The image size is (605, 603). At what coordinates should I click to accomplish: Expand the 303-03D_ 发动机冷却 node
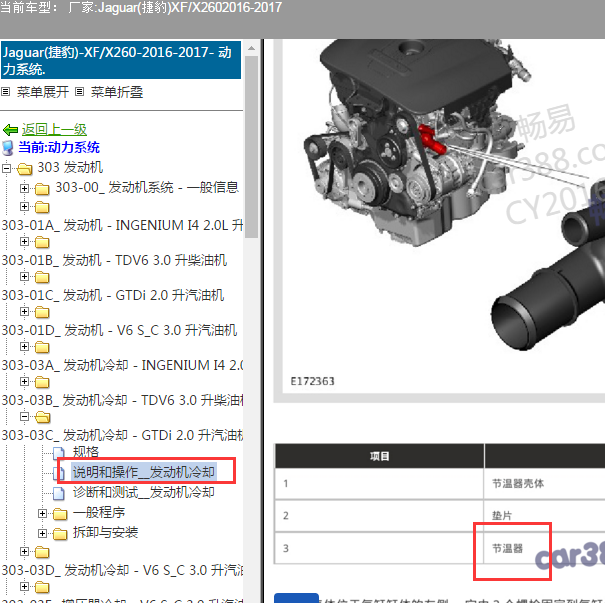click(24, 552)
